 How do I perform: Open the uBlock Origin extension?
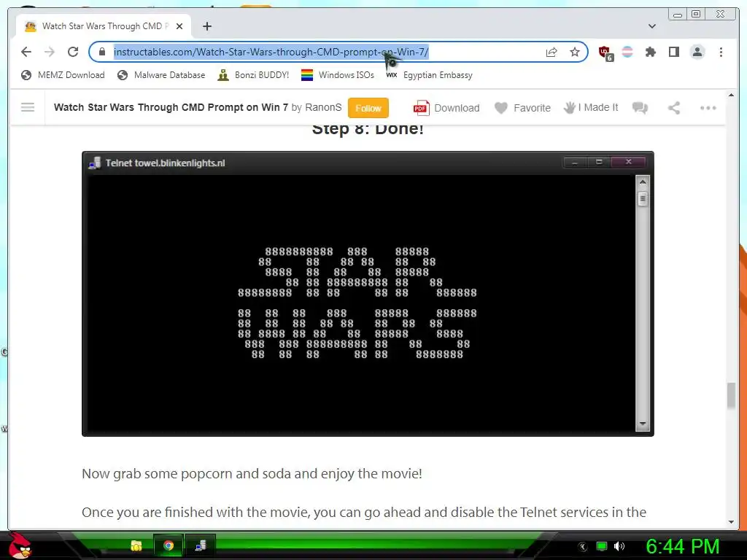605,53
